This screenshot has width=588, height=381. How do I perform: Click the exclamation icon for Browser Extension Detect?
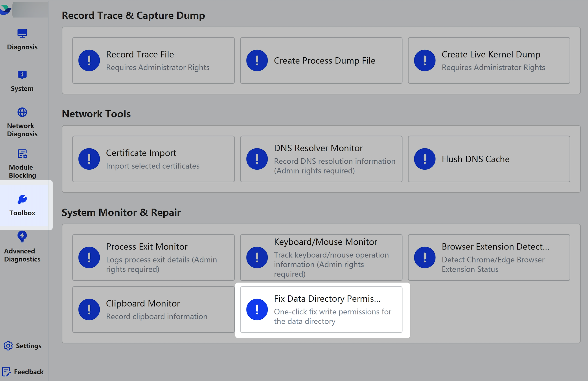click(425, 257)
